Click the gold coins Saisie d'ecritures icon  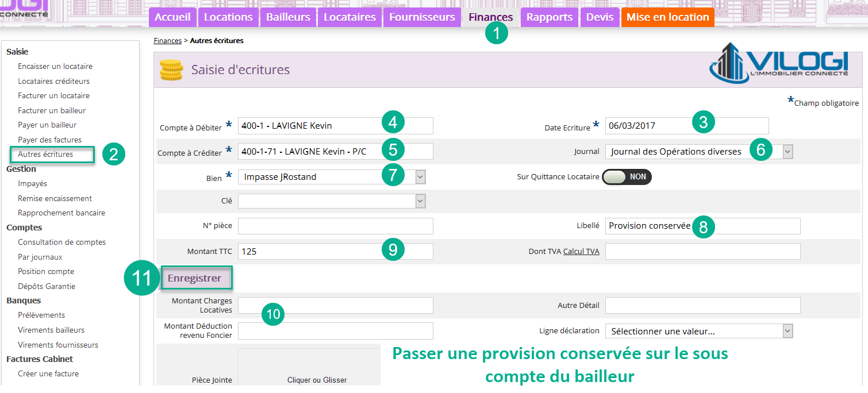pos(171,70)
